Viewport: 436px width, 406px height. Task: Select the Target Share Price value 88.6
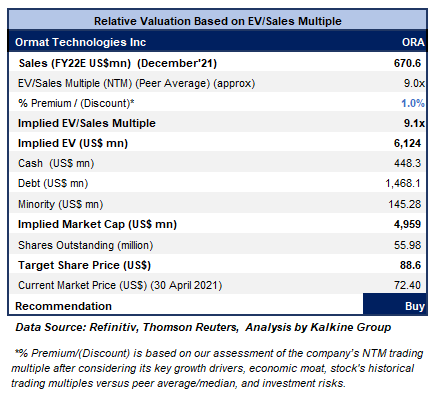(410, 265)
